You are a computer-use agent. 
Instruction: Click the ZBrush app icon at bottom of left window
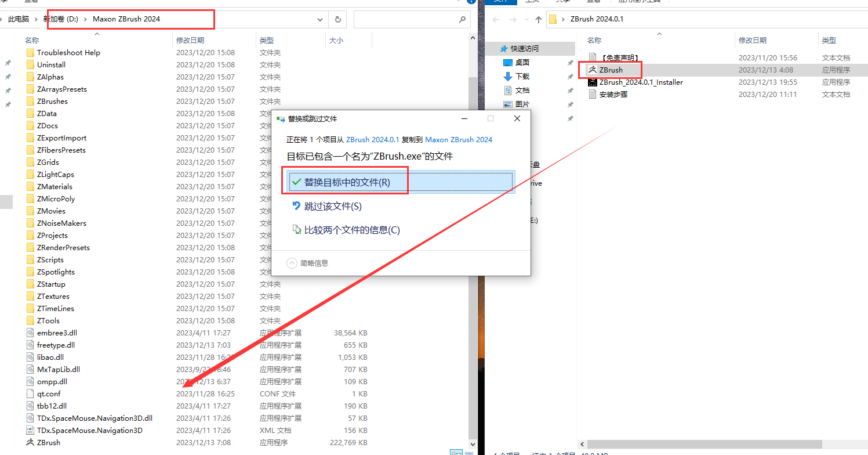pyautogui.click(x=30, y=442)
